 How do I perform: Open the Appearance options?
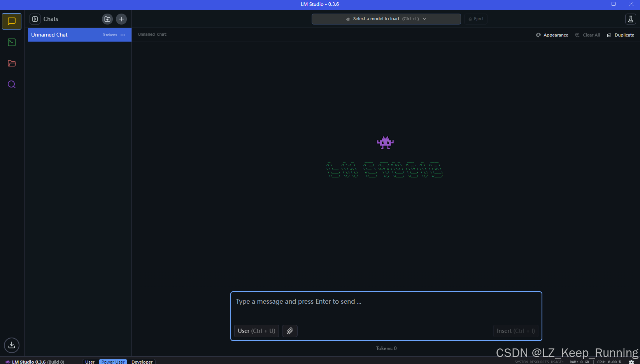pyautogui.click(x=552, y=35)
